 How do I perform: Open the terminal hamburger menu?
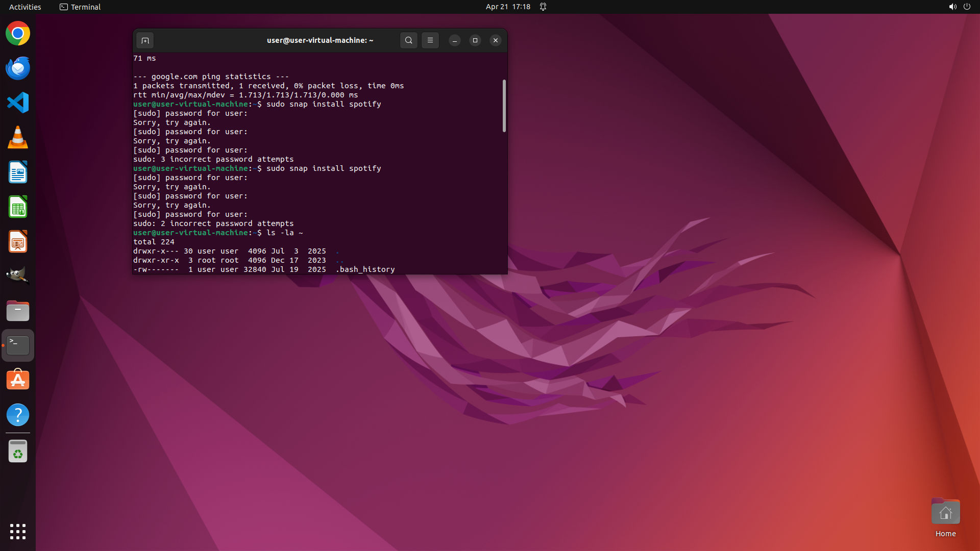pyautogui.click(x=430, y=40)
